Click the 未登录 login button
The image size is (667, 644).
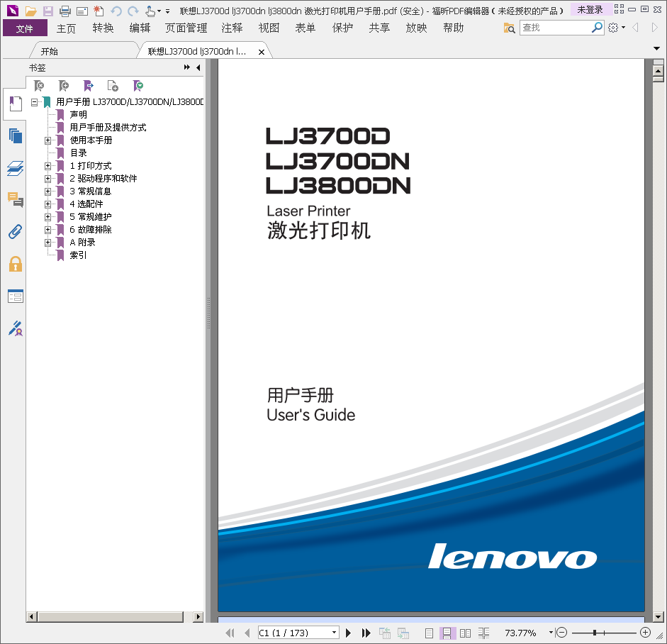(590, 9)
